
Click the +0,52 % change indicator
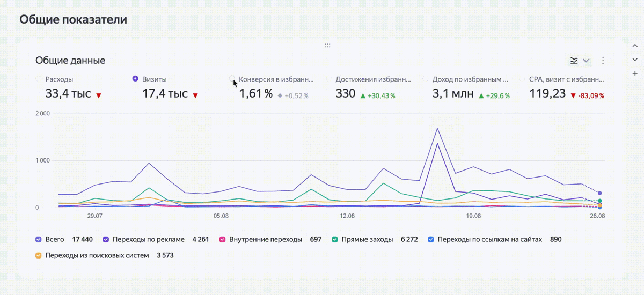click(293, 95)
